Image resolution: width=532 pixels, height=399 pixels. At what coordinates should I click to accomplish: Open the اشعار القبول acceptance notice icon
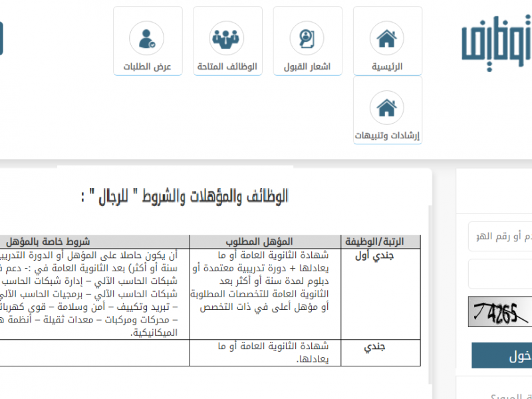307,41
